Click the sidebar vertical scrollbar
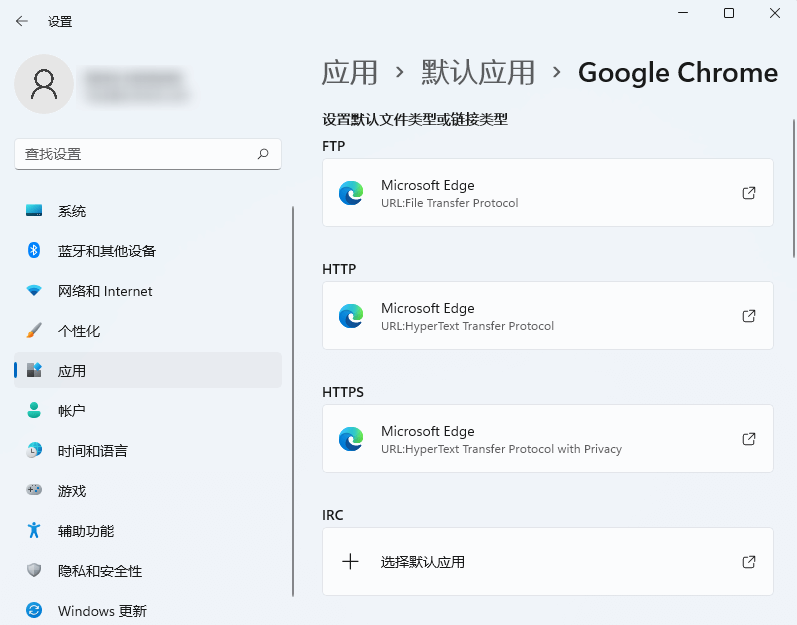 tap(293, 401)
